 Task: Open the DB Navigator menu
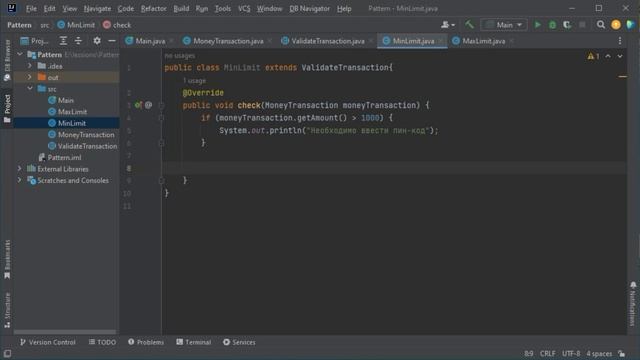pyautogui.click(x=309, y=9)
